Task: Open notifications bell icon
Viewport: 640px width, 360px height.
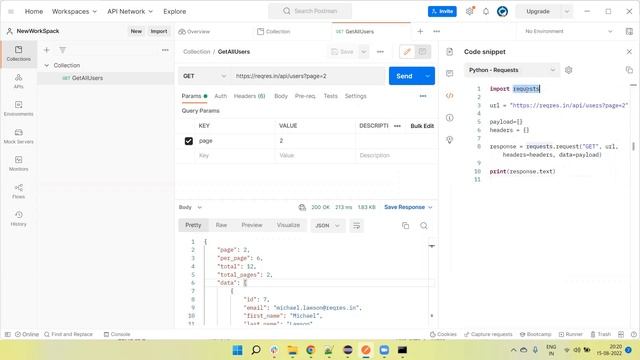Action: [486, 11]
